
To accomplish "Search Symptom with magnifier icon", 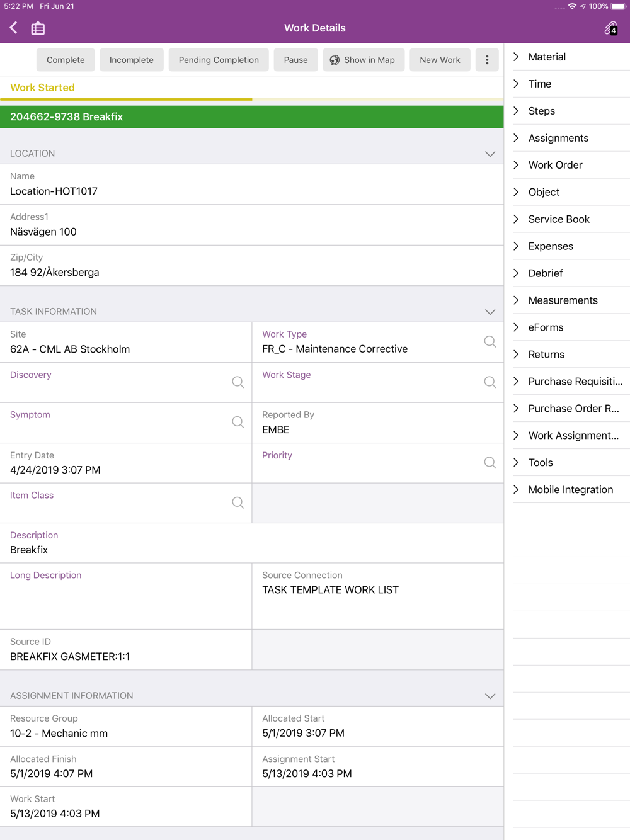I will click(238, 423).
